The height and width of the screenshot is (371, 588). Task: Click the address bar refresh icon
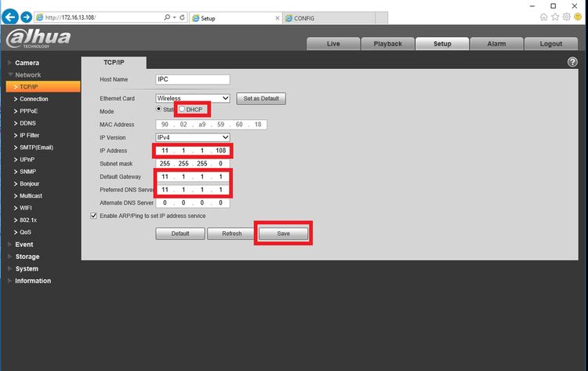(182, 17)
